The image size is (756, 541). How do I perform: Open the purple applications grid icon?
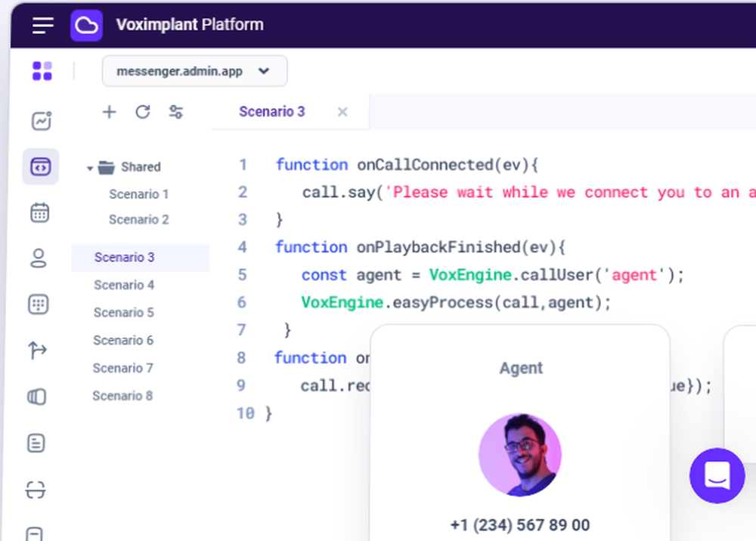(x=42, y=71)
